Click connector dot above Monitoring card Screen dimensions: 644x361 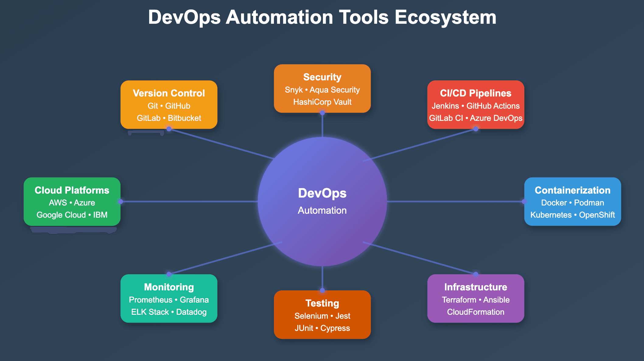169,274
